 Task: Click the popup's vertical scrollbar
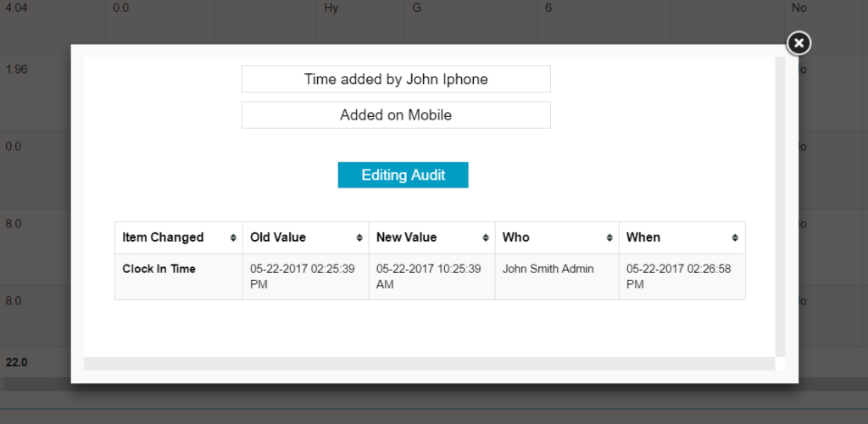point(781,204)
